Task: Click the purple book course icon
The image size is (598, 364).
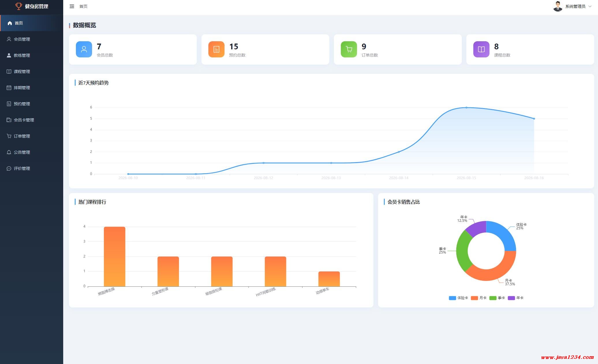Action: 481,49
